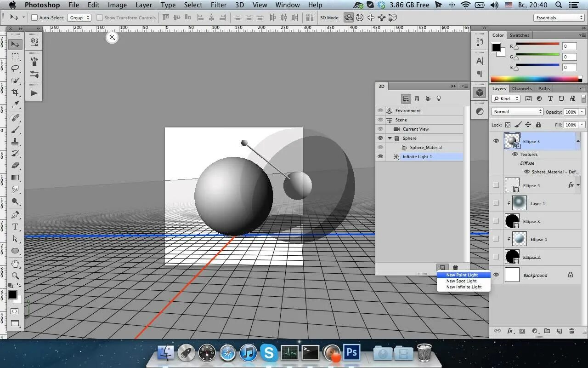Show the Layer 1 layer
Screen dimensions: 588x368
pyautogui.click(x=496, y=203)
